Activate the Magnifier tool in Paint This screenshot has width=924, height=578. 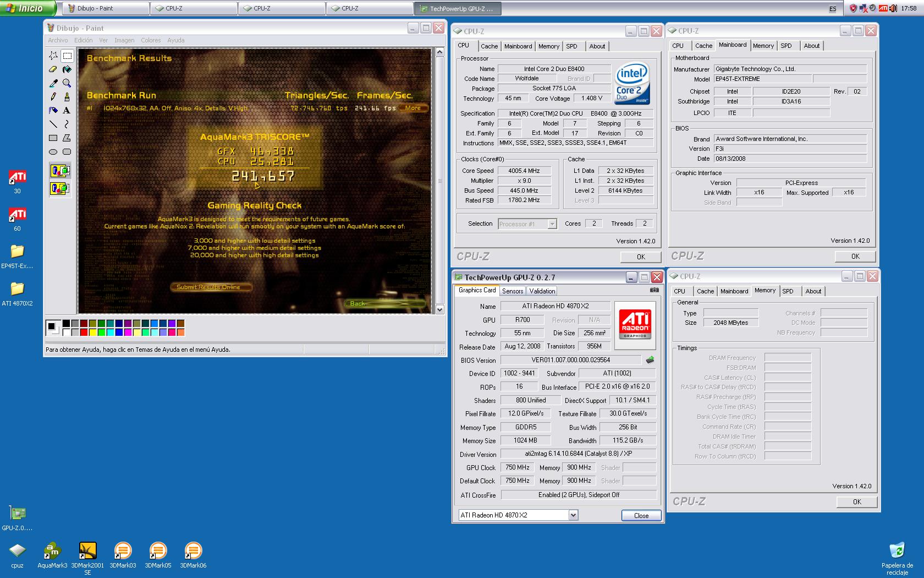pyautogui.click(x=67, y=83)
